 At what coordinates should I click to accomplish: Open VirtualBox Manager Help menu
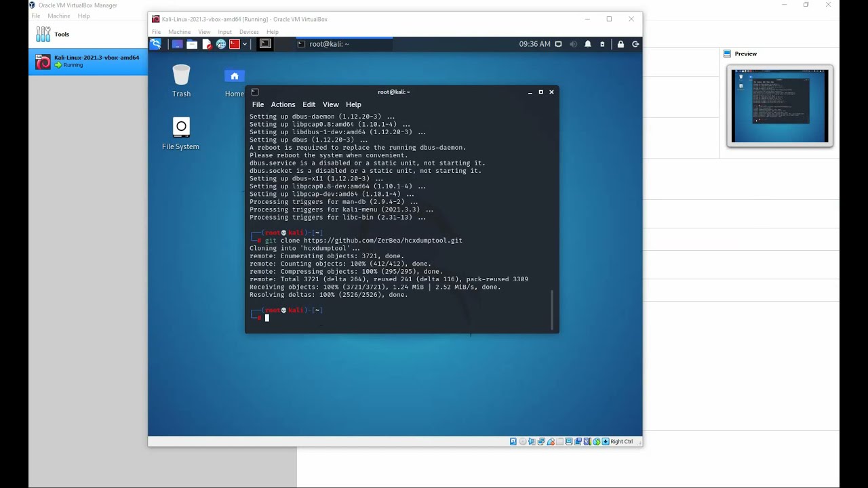pos(83,16)
